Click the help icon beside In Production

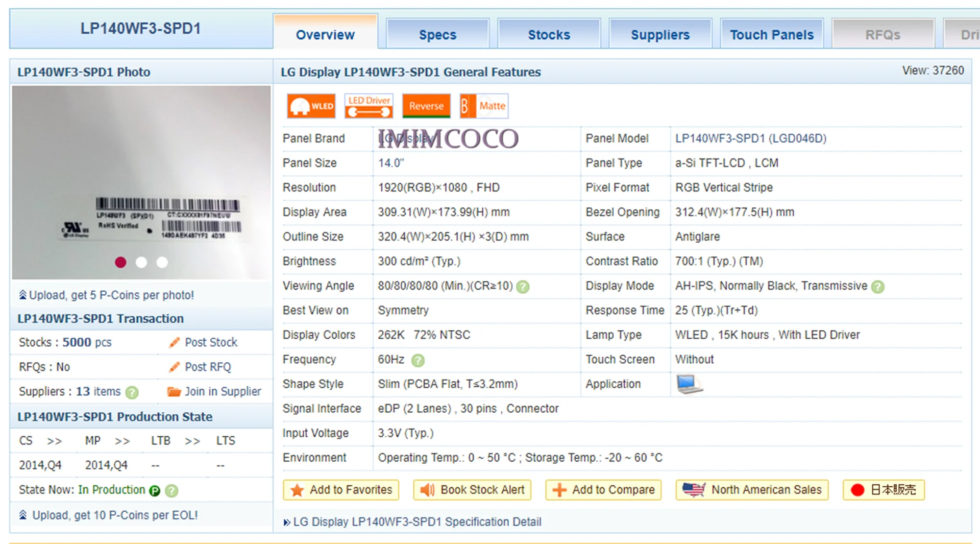tap(172, 491)
